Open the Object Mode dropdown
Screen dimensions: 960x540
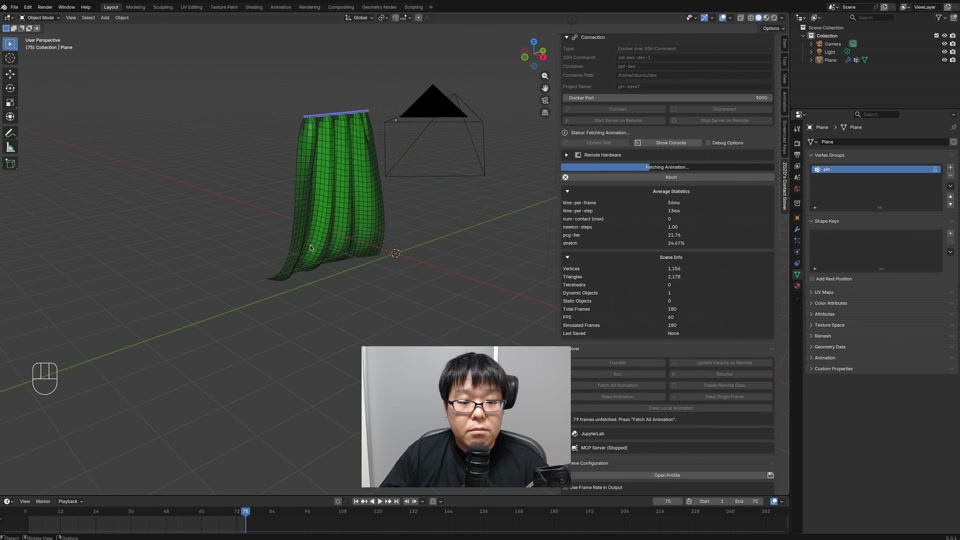(40, 18)
